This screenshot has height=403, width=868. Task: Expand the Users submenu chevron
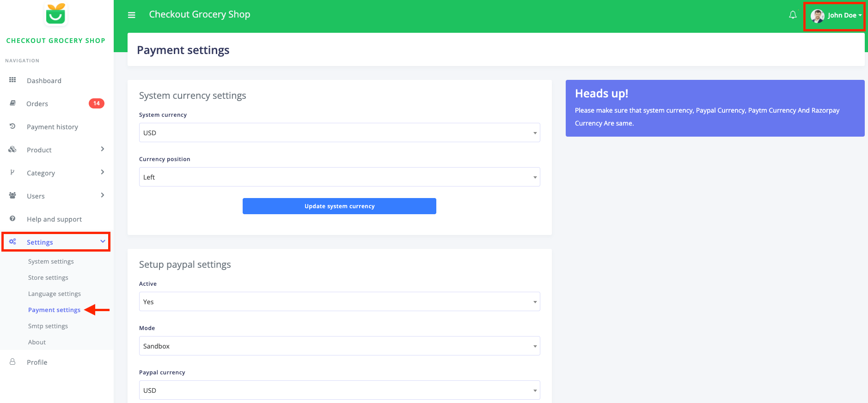coord(103,195)
